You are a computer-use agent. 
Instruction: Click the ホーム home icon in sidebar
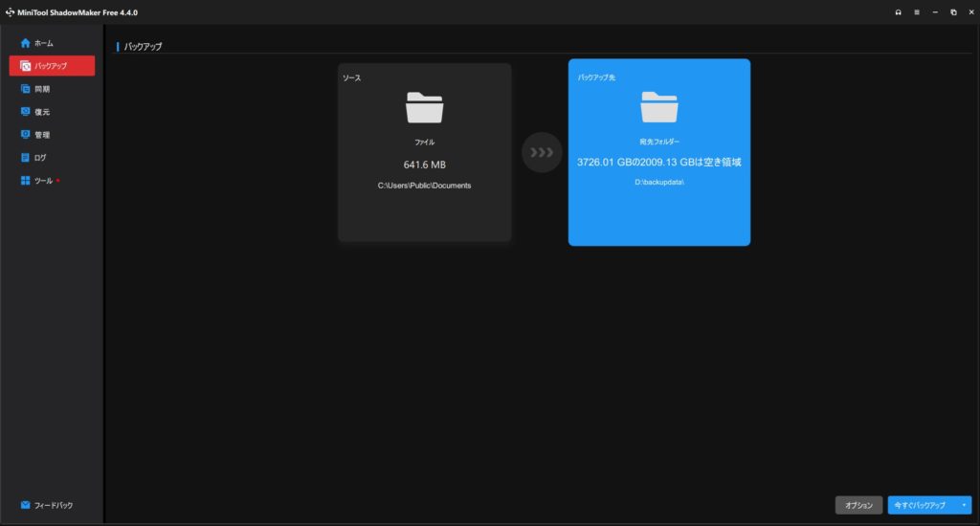pyautogui.click(x=26, y=43)
